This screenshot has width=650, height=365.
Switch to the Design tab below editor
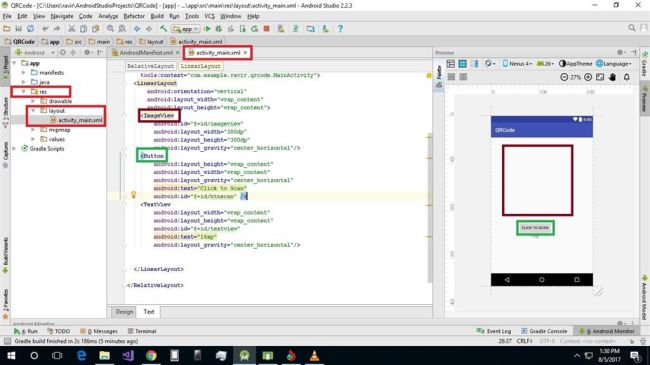tap(124, 311)
